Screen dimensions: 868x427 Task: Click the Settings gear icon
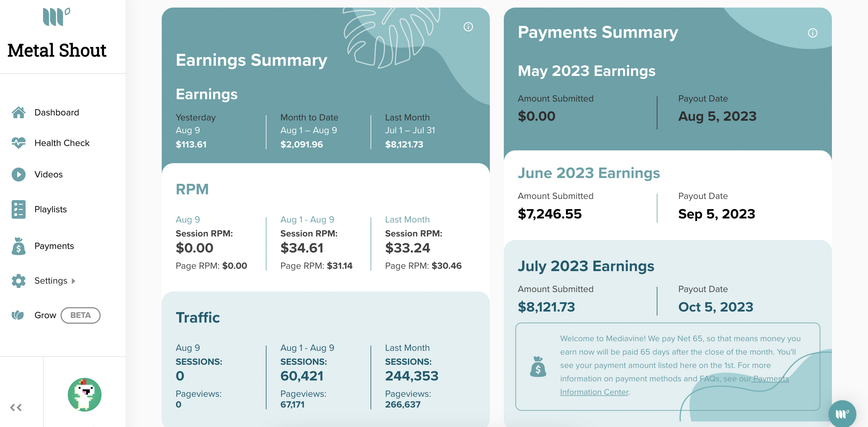[x=19, y=281]
